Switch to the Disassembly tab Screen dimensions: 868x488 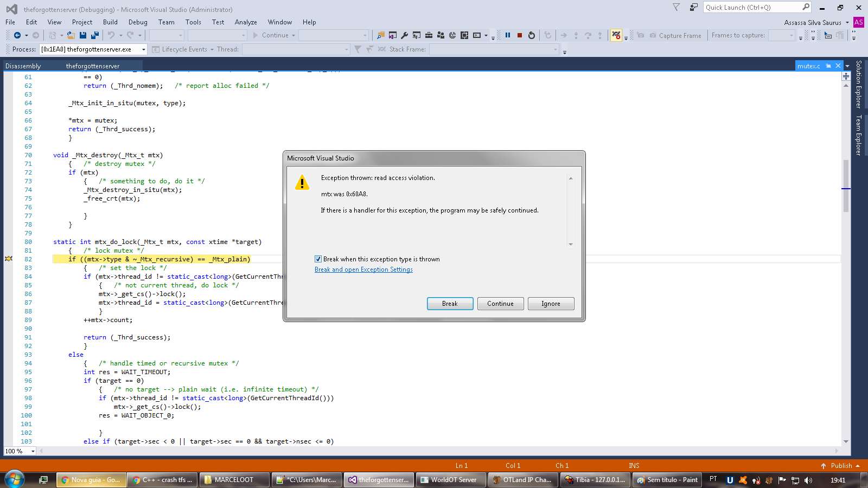coord(23,66)
